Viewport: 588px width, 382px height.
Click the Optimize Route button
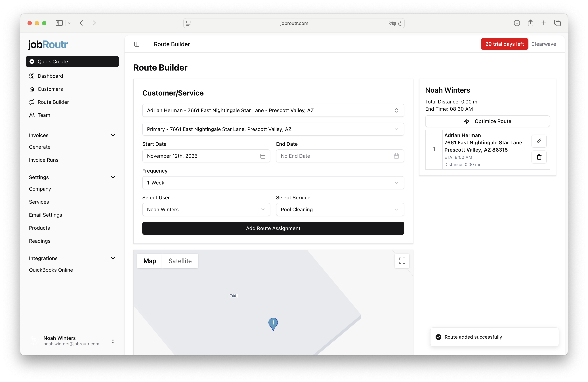click(487, 121)
